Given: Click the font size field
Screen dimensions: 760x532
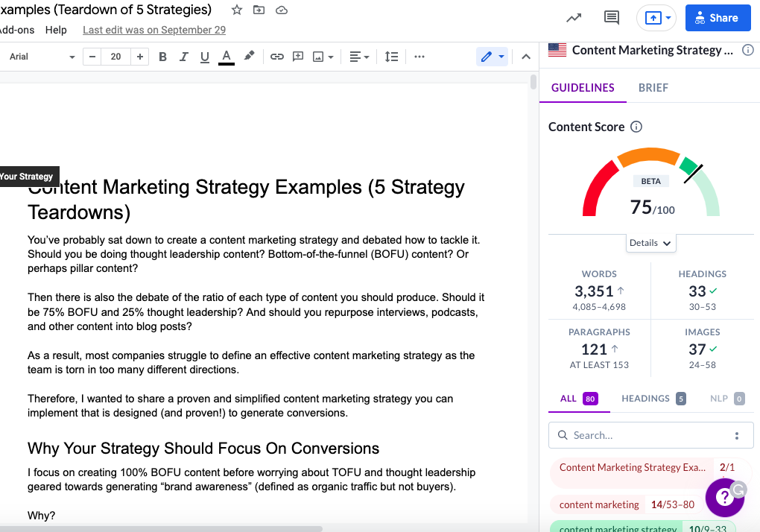Looking at the screenshot, I should pyautogui.click(x=115, y=57).
